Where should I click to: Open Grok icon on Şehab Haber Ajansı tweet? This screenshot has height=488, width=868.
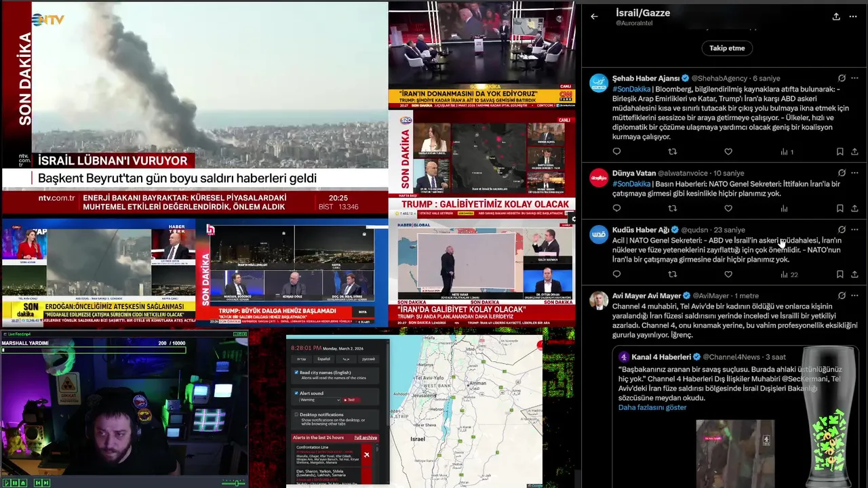point(842,78)
